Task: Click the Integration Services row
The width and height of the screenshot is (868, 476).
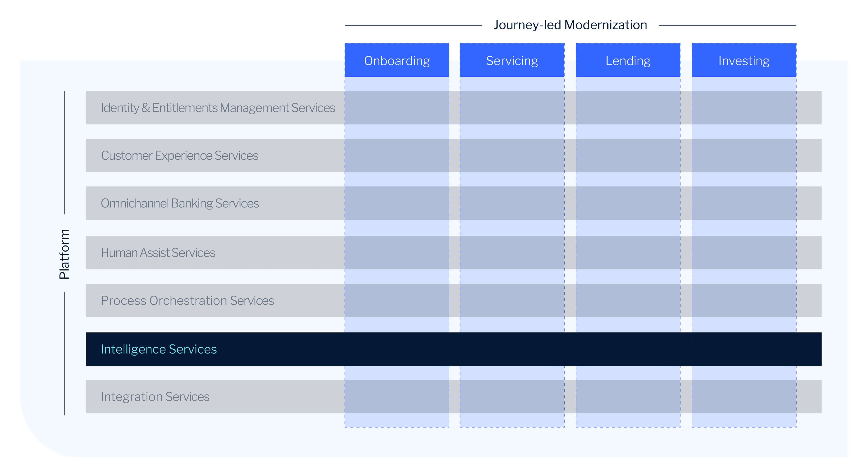Action: click(155, 396)
